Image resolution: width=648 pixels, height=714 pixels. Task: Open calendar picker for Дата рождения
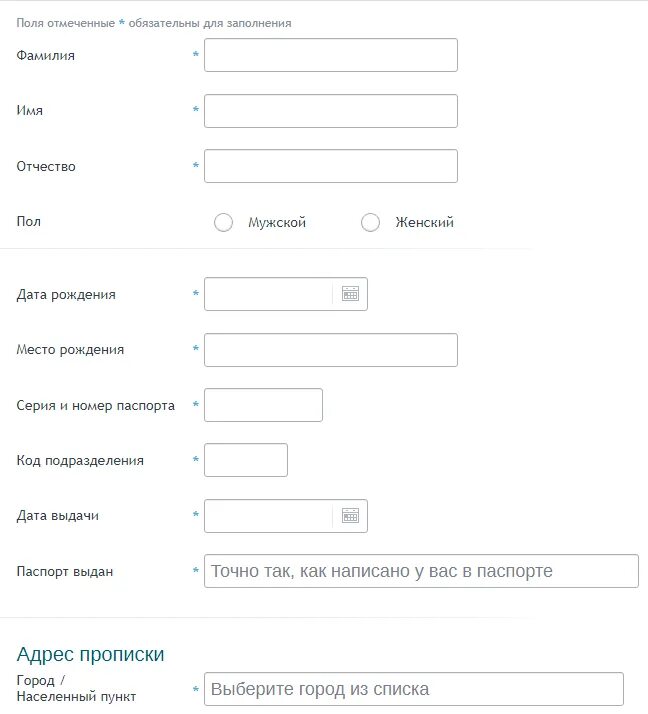(x=350, y=294)
